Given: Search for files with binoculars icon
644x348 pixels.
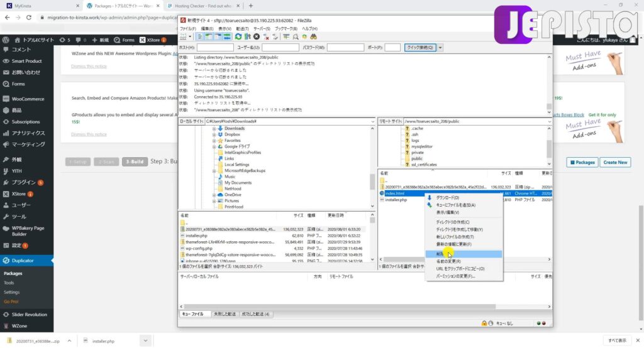Looking at the screenshot, I should click(x=313, y=37).
